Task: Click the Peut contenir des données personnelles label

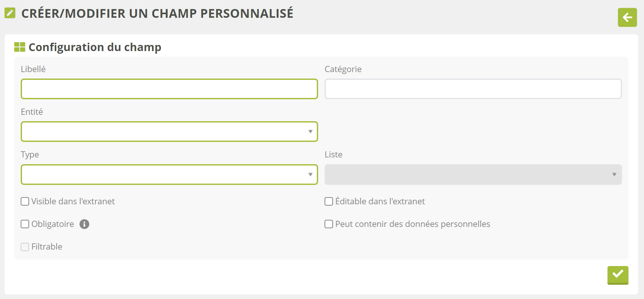Action: 413,224
